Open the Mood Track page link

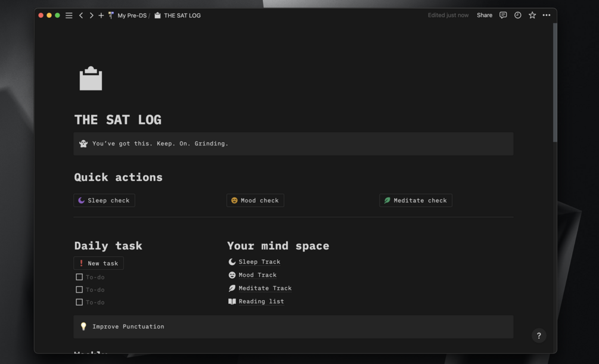coord(257,275)
